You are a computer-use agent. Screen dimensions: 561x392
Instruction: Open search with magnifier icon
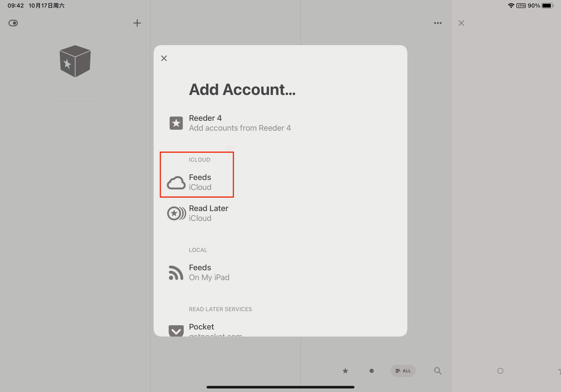tap(438, 371)
